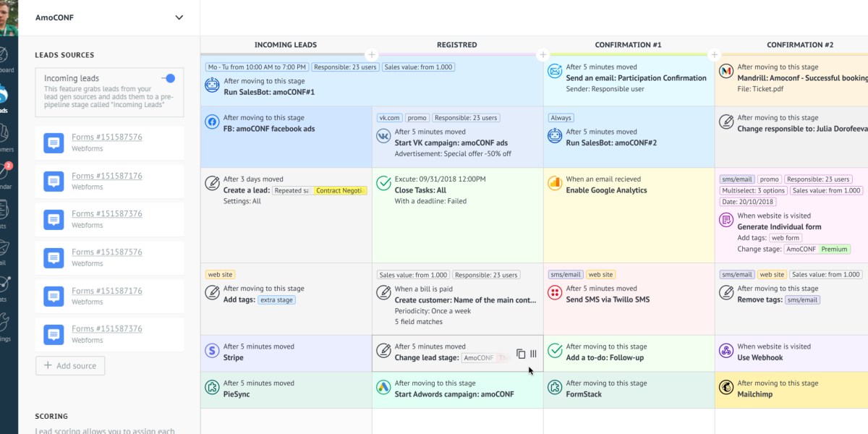Select the CONFIRMATION #1 column header
The width and height of the screenshot is (868, 434).
629,45
